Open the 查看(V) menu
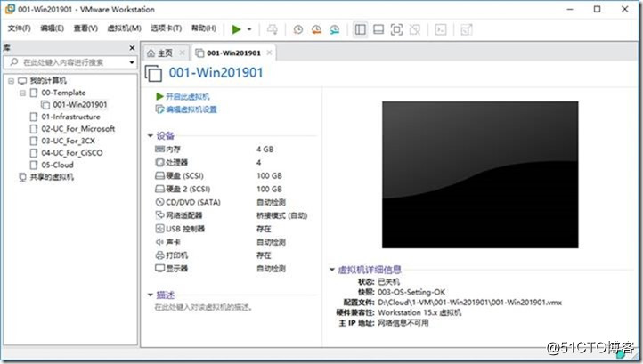643x364 pixels. (x=85, y=28)
